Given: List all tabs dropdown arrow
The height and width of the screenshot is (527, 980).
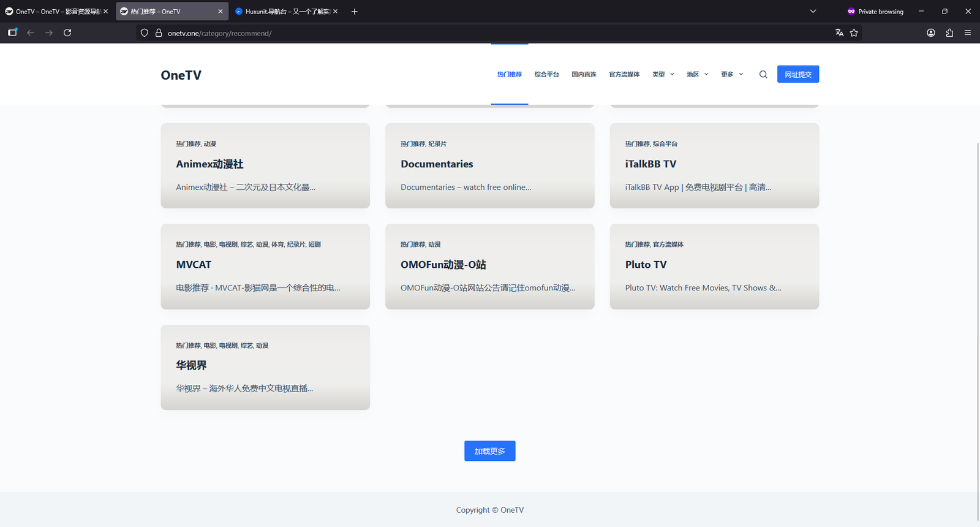Looking at the screenshot, I should click(813, 11).
